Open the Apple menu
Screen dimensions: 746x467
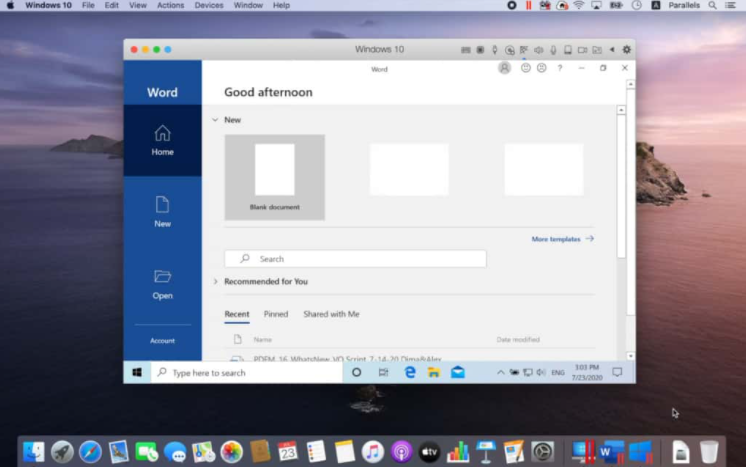pyautogui.click(x=10, y=5)
